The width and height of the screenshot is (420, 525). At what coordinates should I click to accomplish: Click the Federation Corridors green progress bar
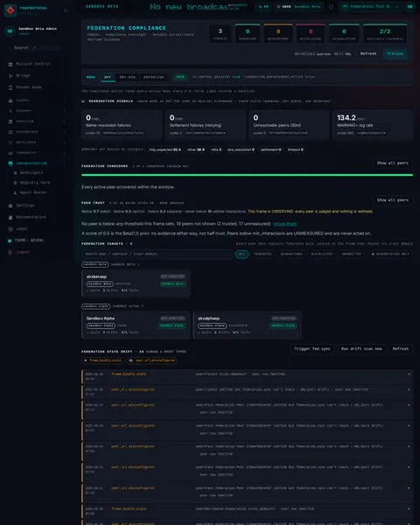tap(247, 175)
